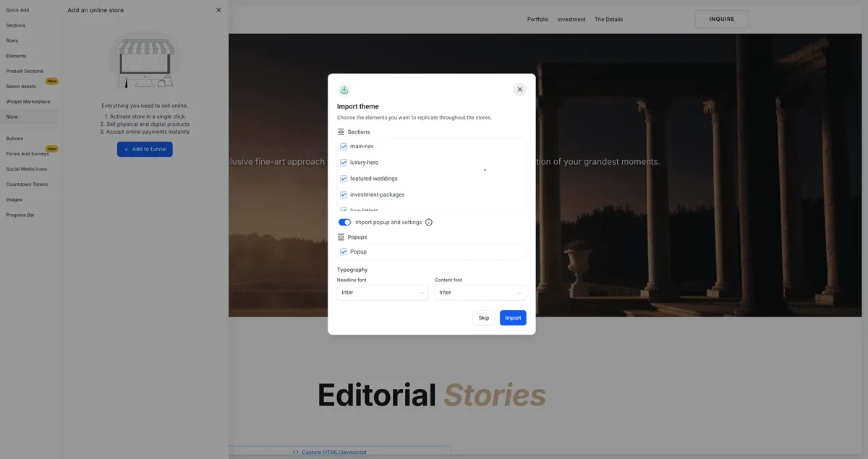Viewport: 868px width, 459px height.
Task: Click the Popups list icon in dialog
Action: pos(341,237)
